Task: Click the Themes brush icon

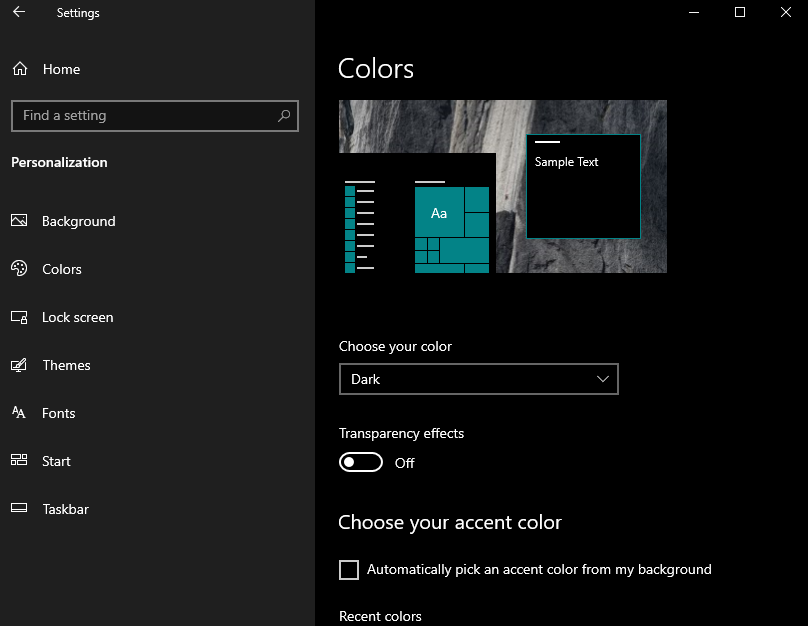Action: point(19,365)
